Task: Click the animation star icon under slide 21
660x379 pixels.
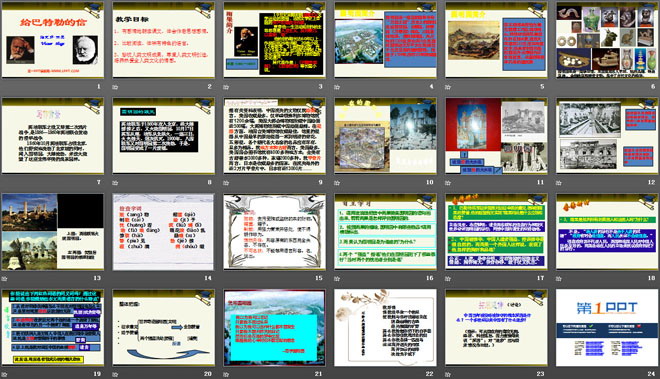Action: [226, 374]
